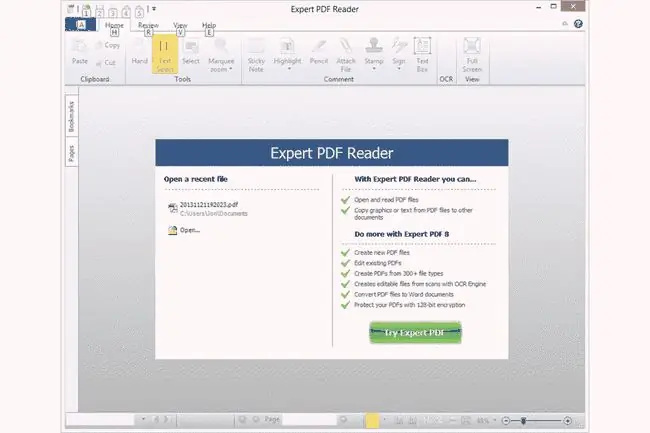The width and height of the screenshot is (650, 433).
Task: Click quick access icon with keytip 1
Action: [x=86, y=9]
